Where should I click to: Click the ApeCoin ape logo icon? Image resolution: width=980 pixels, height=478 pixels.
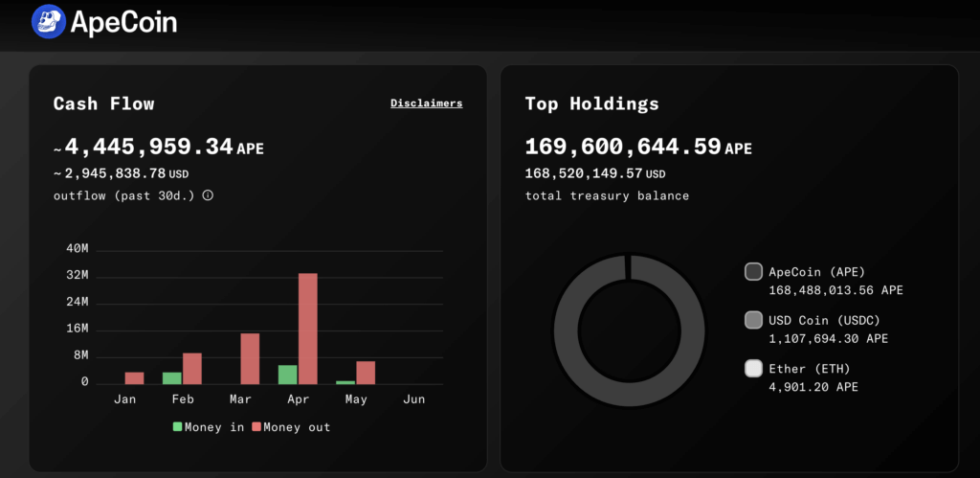tap(48, 21)
